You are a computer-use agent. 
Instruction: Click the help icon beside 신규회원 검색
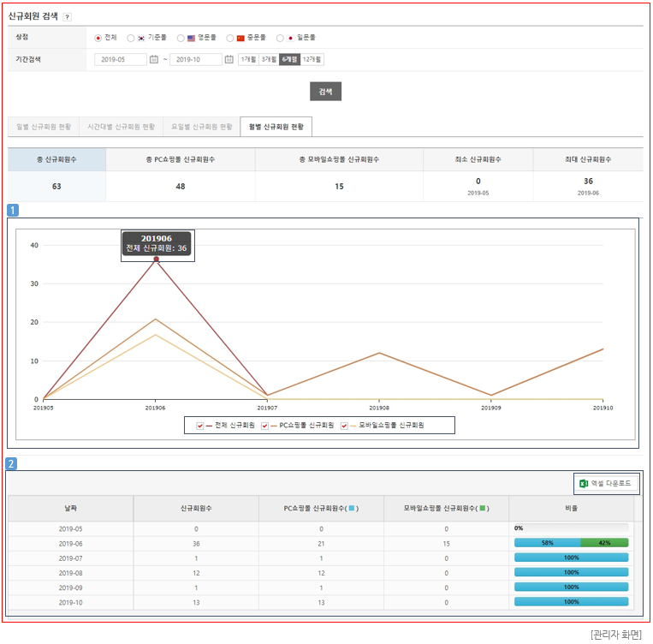(x=68, y=16)
